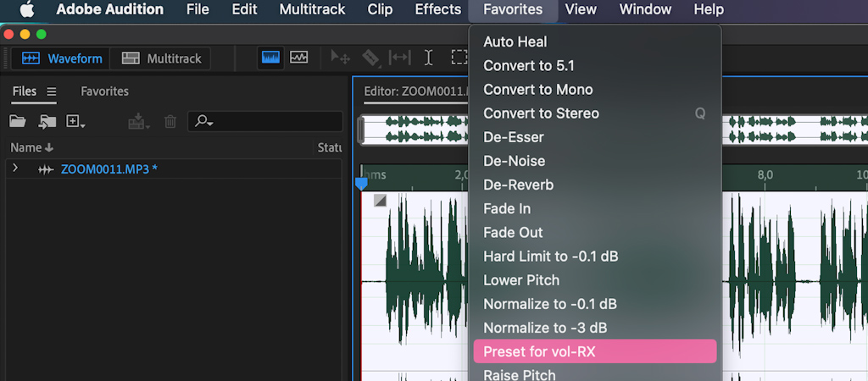Open the Edit menu
This screenshot has height=381, width=868.
[244, 9]
